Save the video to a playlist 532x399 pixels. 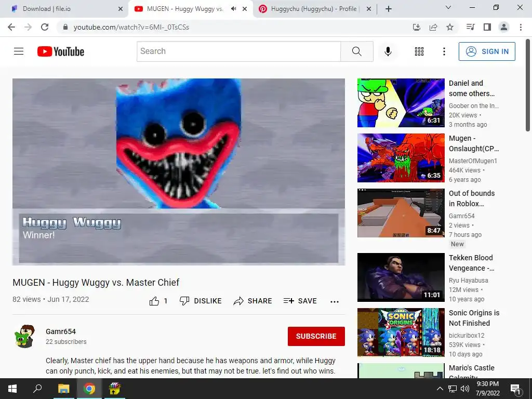point(300,301)
